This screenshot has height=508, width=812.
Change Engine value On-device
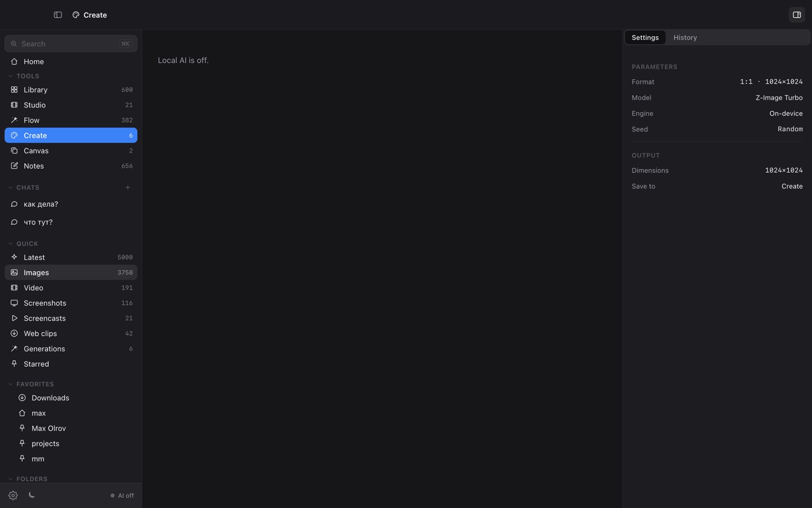pos(786,113)
